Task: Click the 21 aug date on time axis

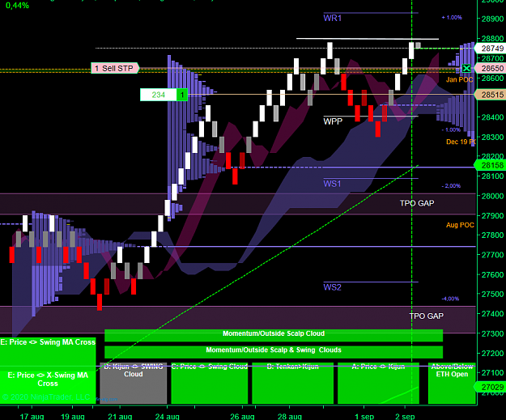Action: point(120,416)
